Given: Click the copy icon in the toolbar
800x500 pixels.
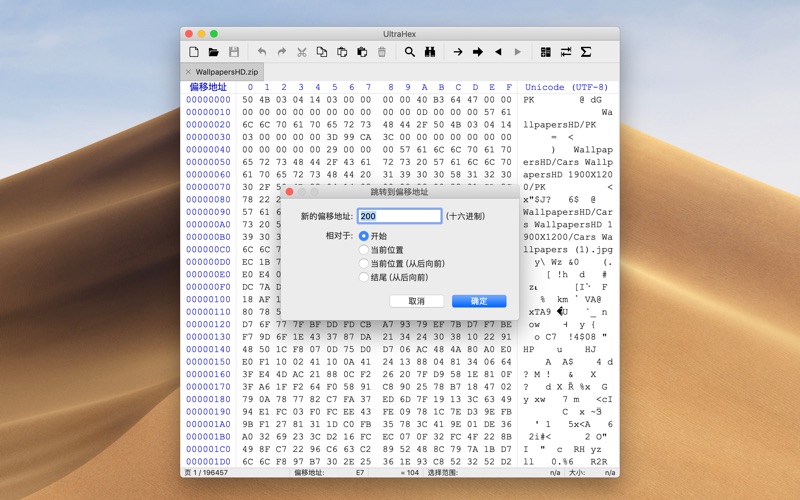Looking at the screenshot, I should pyautogui.click(x=322, y=52).
